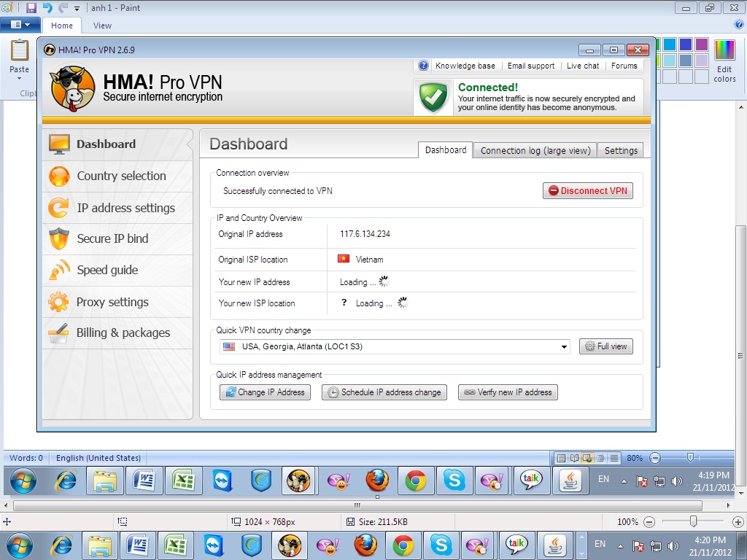Switch to Paint's View ribbon tab

[102, 26]
